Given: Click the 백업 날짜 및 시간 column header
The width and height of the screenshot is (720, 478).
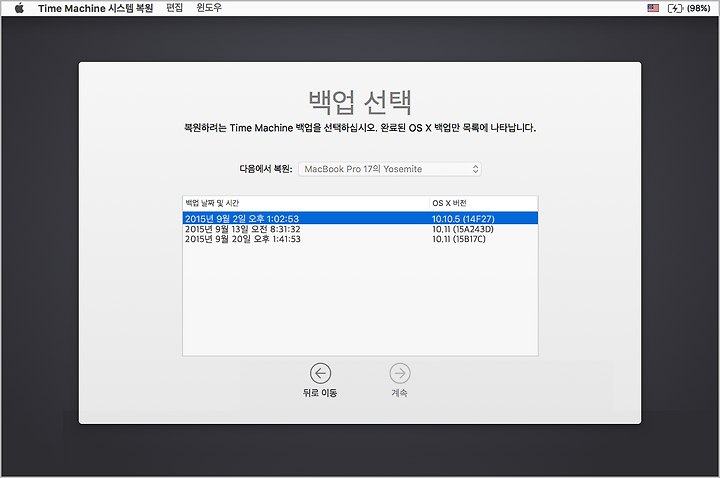Looking at the screenshot, I should point(305,203).
